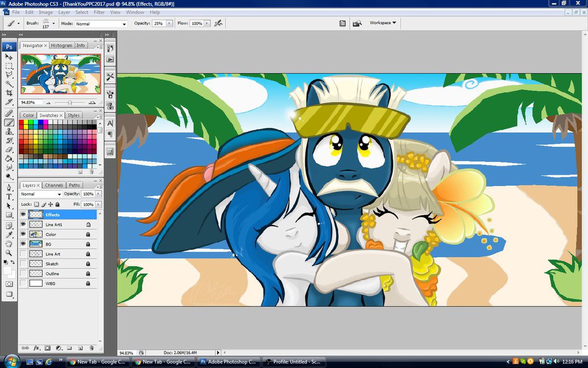
Task: Open the Workspace dropdown
Action: 383,23
